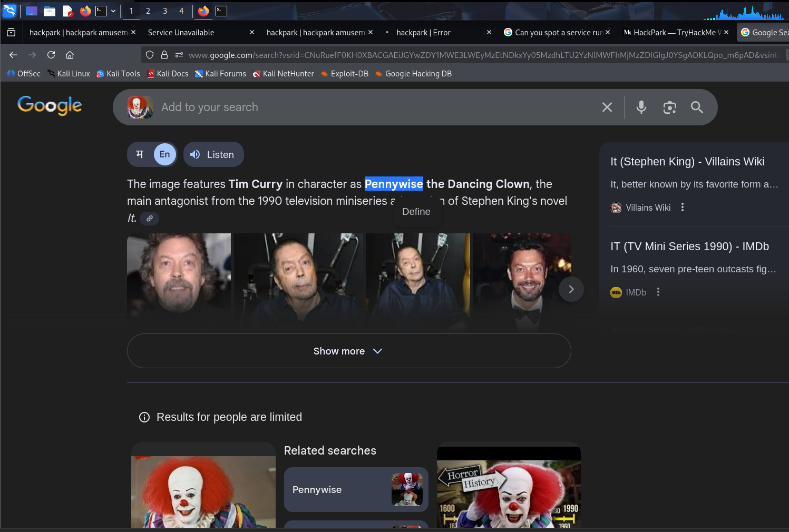
Task: Expand results with Show more
Action: tap(348, 351)
